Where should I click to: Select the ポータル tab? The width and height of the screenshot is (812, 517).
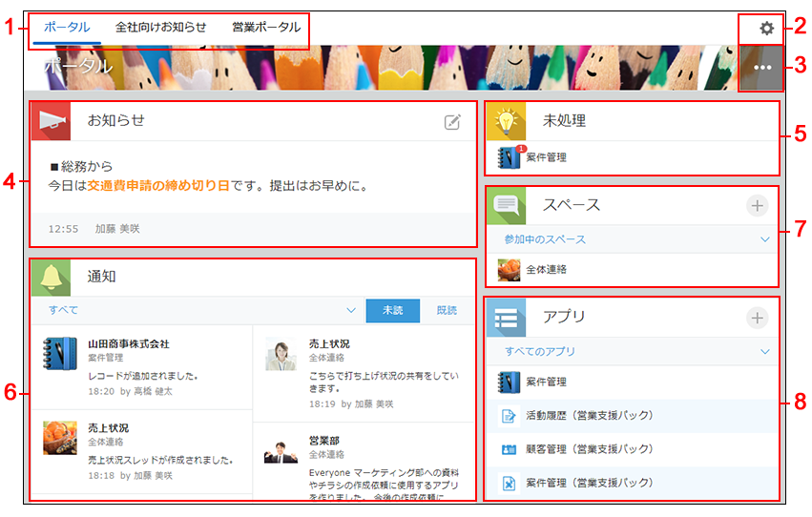click(68, 28)
